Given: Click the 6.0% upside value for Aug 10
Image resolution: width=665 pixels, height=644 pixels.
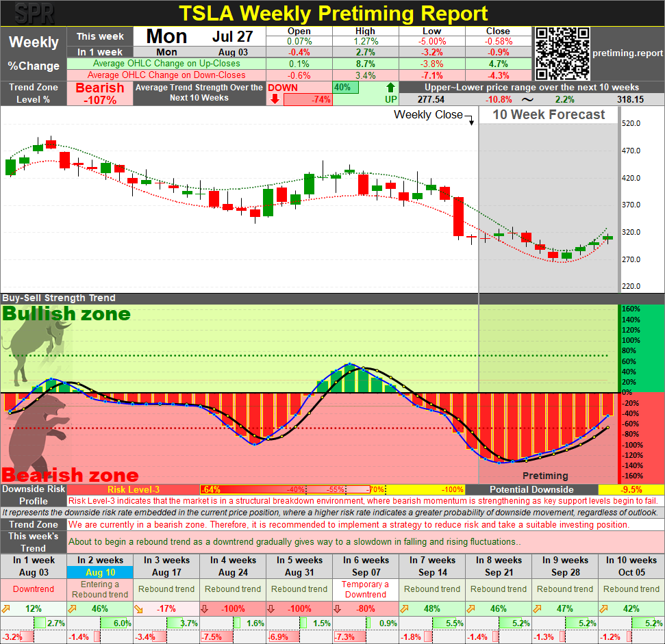Looking at the screenshot, I should [122, 623].
